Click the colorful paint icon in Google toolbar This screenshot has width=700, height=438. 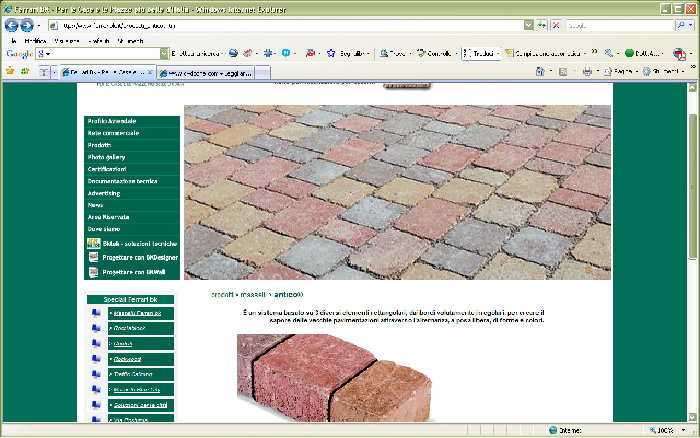[247, 53]
